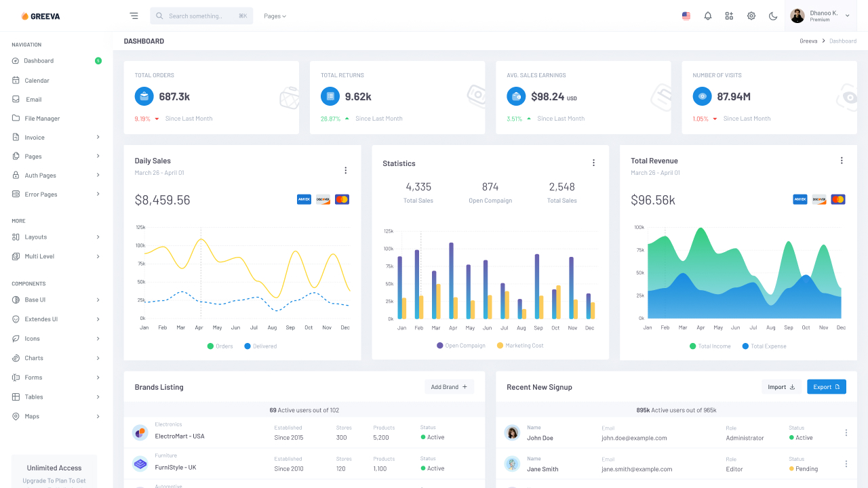
Task: Add a new brand with Add Brand button
Action: click(x=449, y=386)
